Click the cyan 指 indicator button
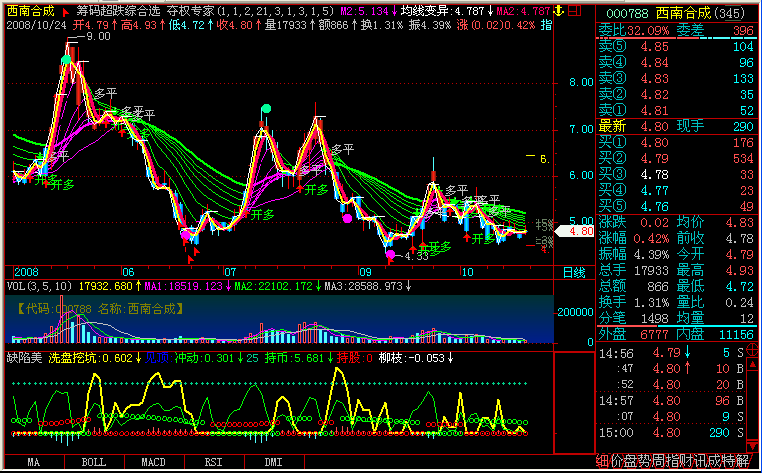This screenshot has width=762, height=473. [546, 25]
